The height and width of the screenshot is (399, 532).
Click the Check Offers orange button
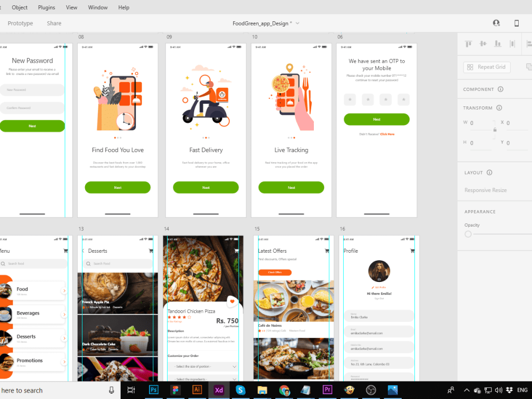click(275, 272)
